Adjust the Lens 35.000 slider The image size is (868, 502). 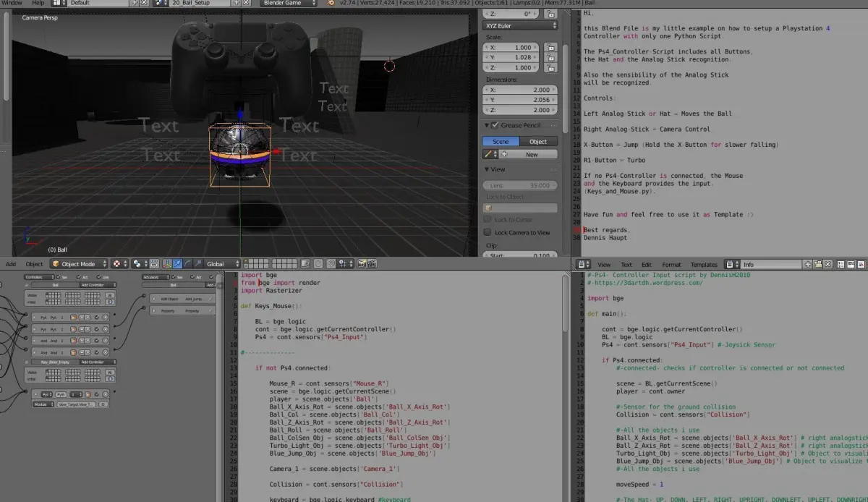click(520, 185)
